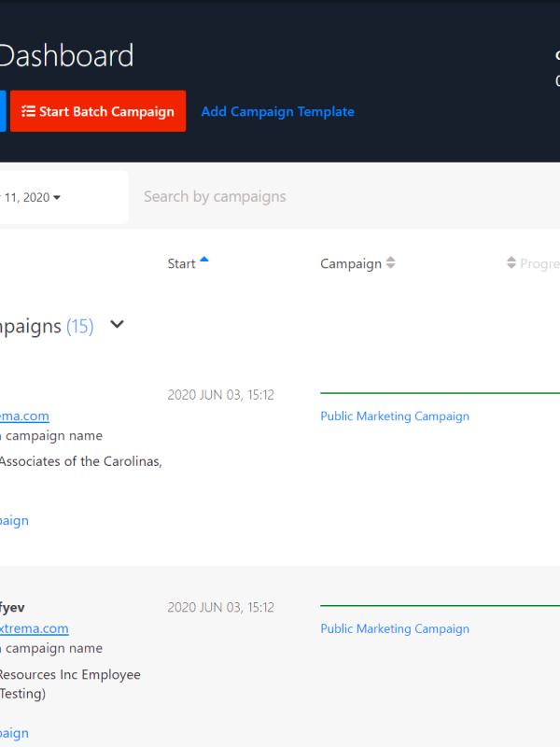Image resolution: width=560 pixels, height=747 pixels.
Task: Click the sort arrows before Progress header
Action: 511,263
